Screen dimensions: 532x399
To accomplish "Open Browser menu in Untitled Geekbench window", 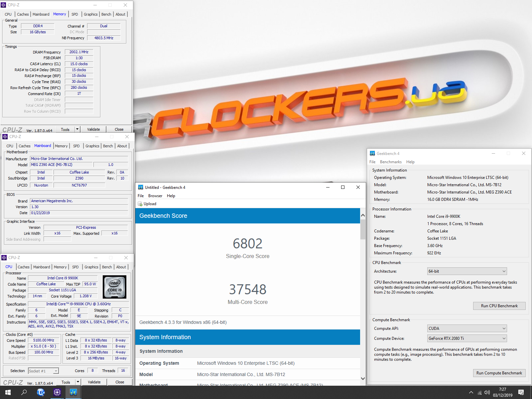I will point(155,196).
